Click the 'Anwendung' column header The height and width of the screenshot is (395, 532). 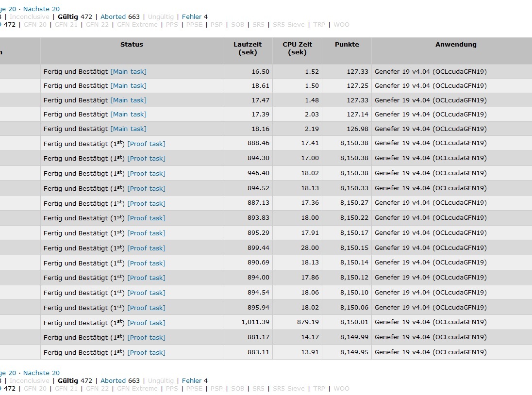456,44
